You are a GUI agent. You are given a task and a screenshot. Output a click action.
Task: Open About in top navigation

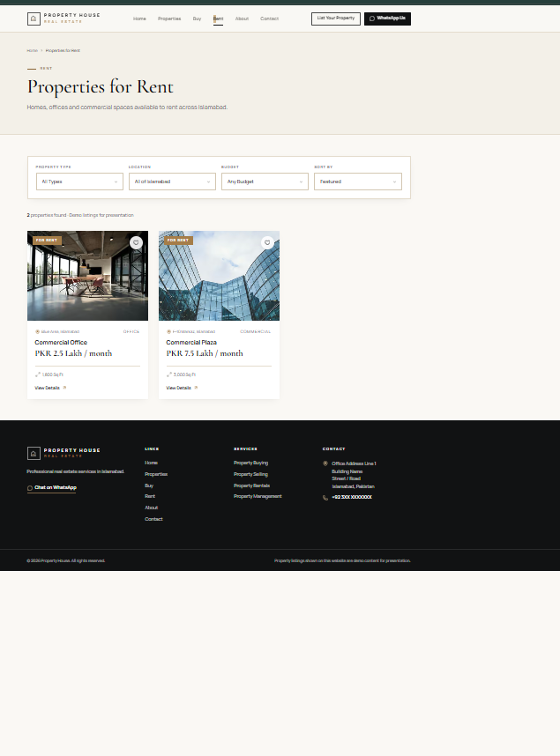pos(242,19)
